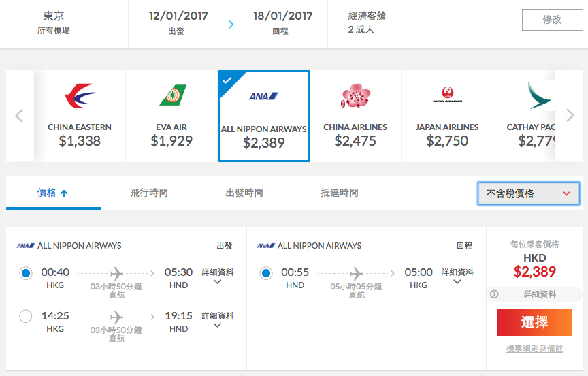This screenshot has height=376, width=588.
Task: Click the 05小時05分鐘 return duration text
Action: coord(356,287)
